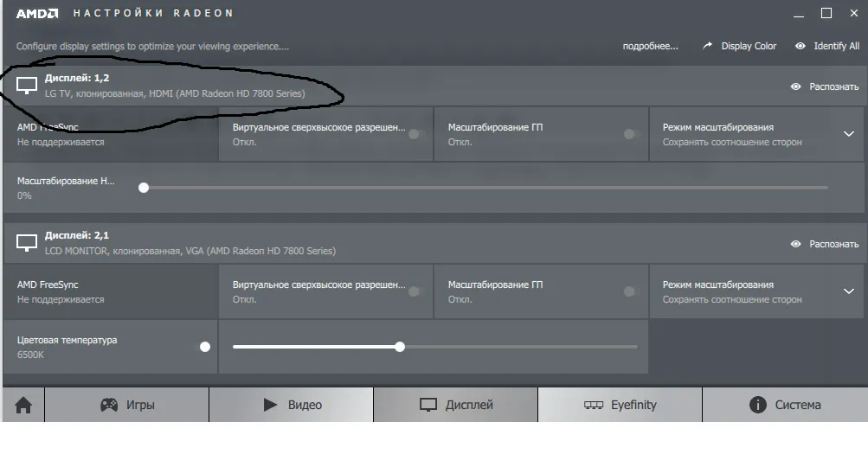The width and height of the screenshot is (868, 467).
Task: Click the подробнее... link
Action: point(651,46)
